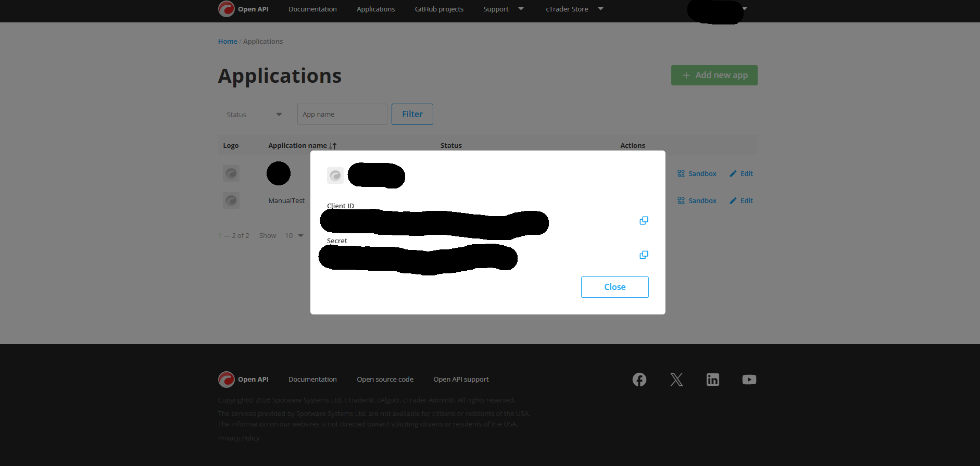Focus the App name input field
Viewport: 980px width, 466px height.
[342, 115]
